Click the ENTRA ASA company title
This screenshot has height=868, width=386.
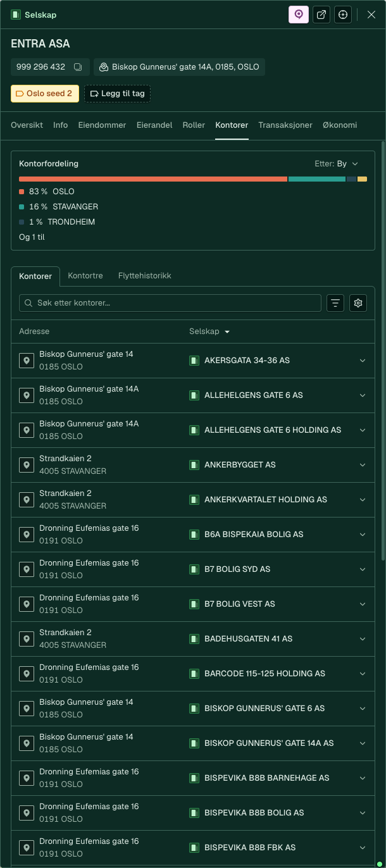(x=40, y=44)
